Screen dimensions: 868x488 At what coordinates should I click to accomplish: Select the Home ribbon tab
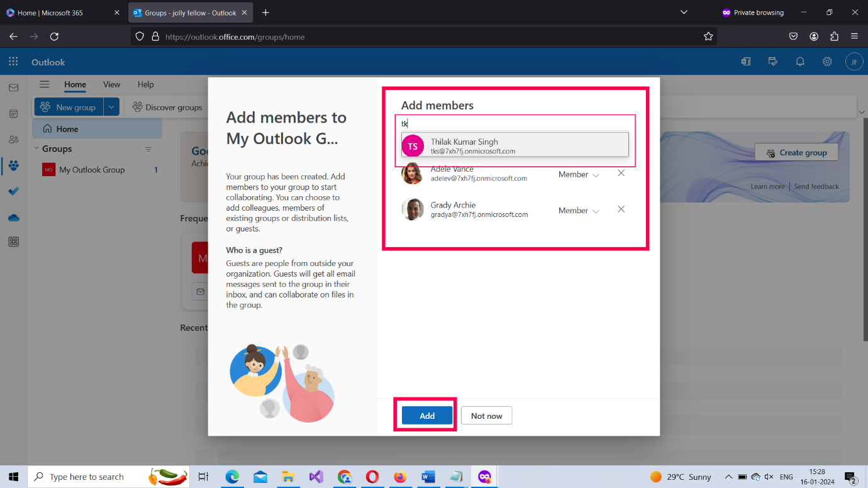pos(75,84)
